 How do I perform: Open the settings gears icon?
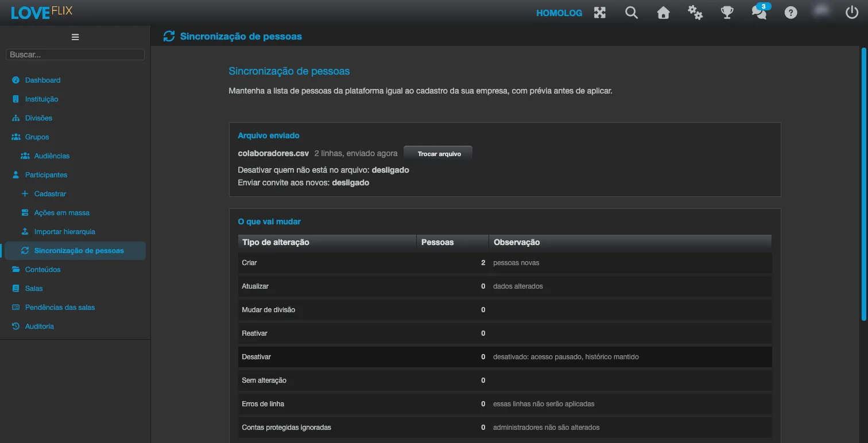click(x=695, y=13)
